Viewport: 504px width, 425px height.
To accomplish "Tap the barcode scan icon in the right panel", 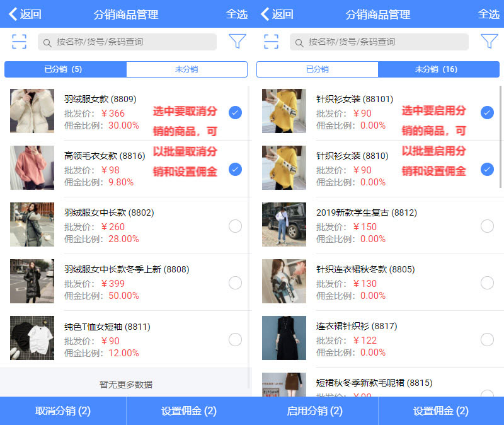I will [x=271, y=42].
